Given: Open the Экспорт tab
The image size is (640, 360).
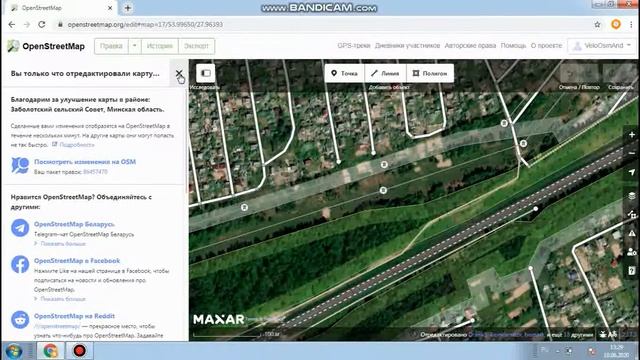Looking at the screenshot, I should click(196, 46).
